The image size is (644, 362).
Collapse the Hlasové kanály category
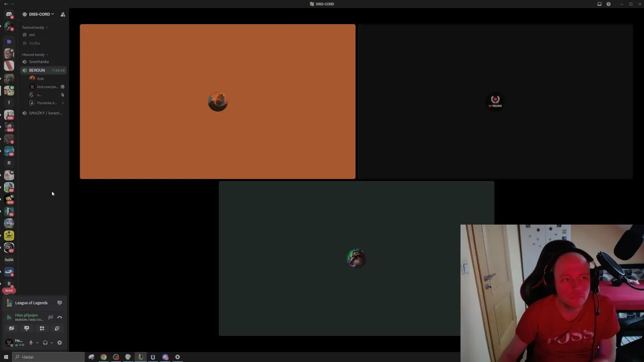click(x=35, y=54)
